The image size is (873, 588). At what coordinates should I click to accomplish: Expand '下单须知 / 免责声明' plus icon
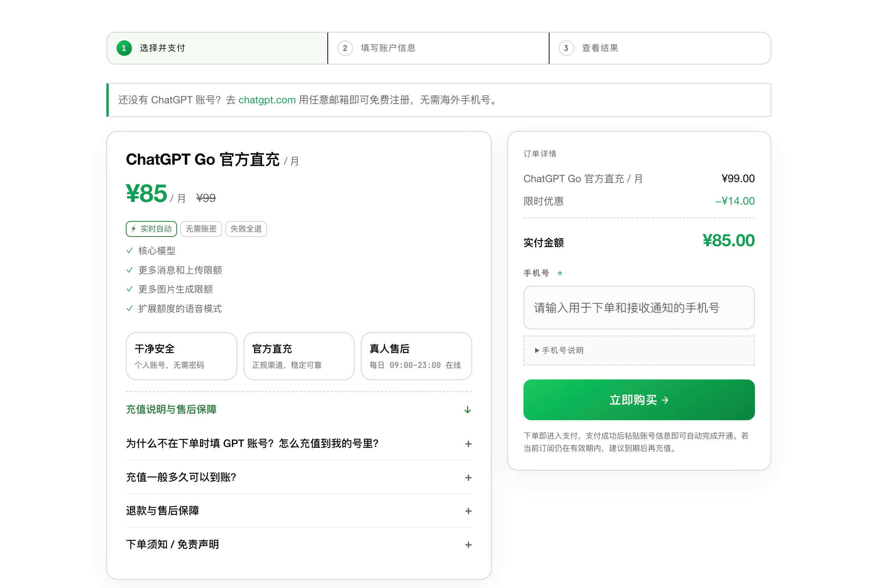point(468,545)
